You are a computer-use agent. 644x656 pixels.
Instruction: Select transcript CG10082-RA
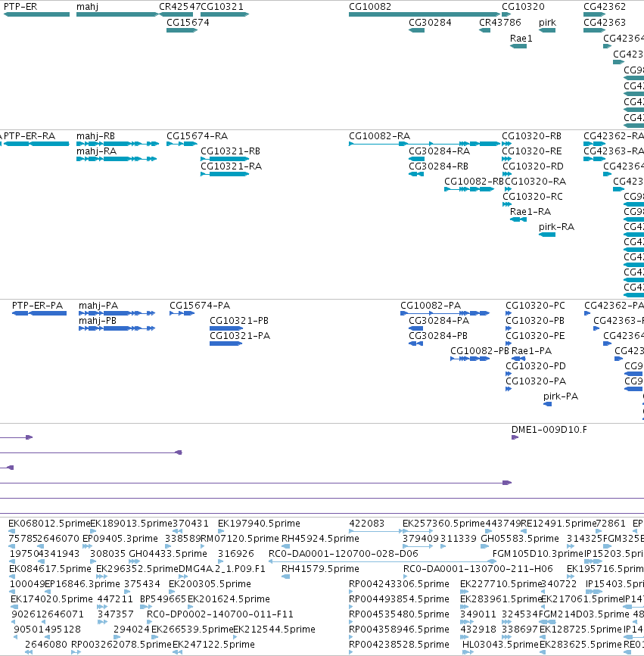[380, 136]
